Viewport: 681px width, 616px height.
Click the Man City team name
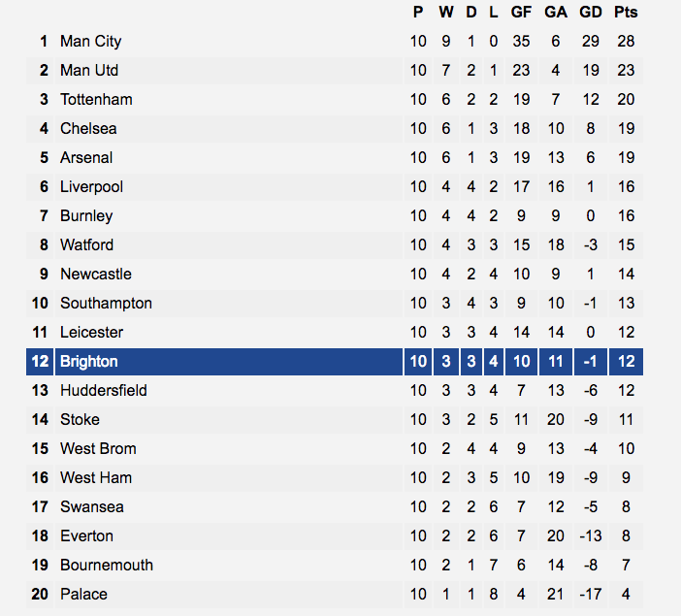[x=90, y=42]
